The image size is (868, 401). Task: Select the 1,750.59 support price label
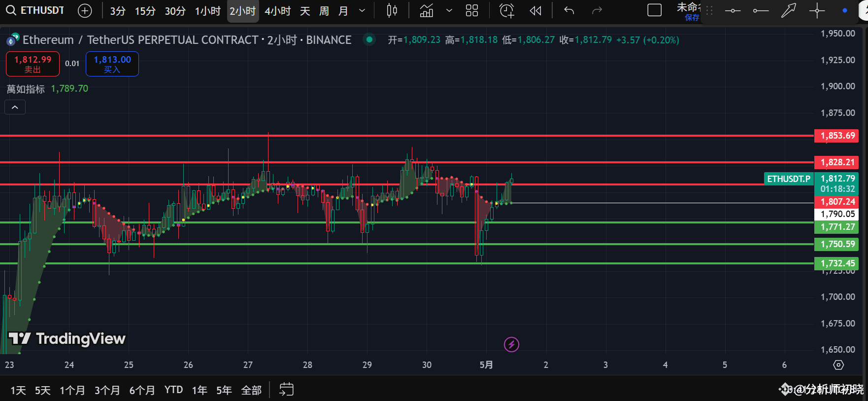[836, 244]
